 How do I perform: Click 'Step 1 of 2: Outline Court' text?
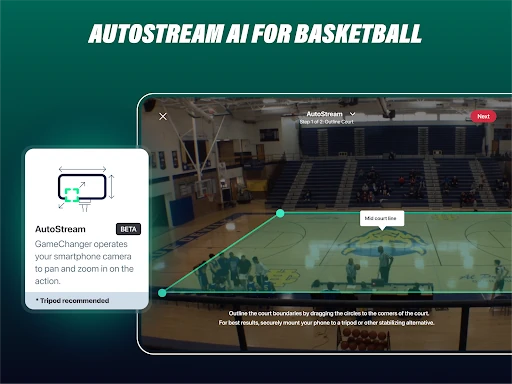coord(326,122)
